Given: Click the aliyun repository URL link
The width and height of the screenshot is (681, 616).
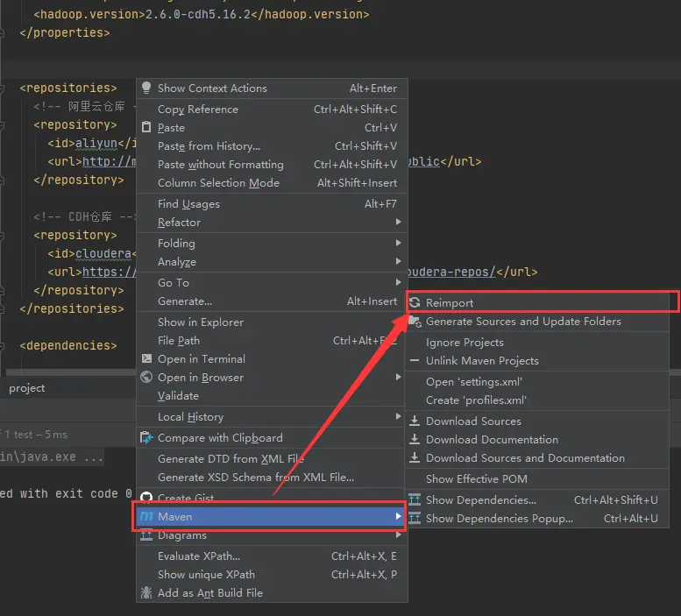Looking at the screenshot, I should pyautogui.click(x=109, y=161).
